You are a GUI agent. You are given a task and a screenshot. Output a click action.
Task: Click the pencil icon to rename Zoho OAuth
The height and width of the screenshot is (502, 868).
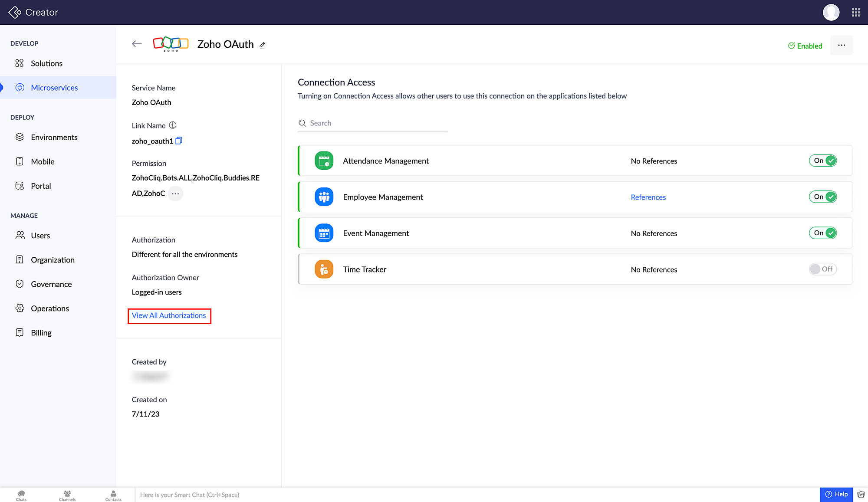pyautogui.click(x=262, y=45)
